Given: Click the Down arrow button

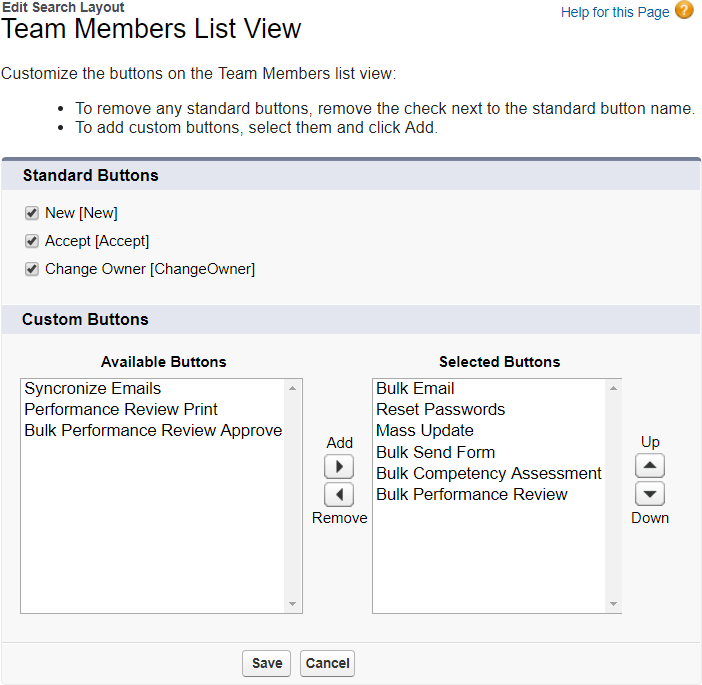Looking at the screenshot, I should click(650, 494).
